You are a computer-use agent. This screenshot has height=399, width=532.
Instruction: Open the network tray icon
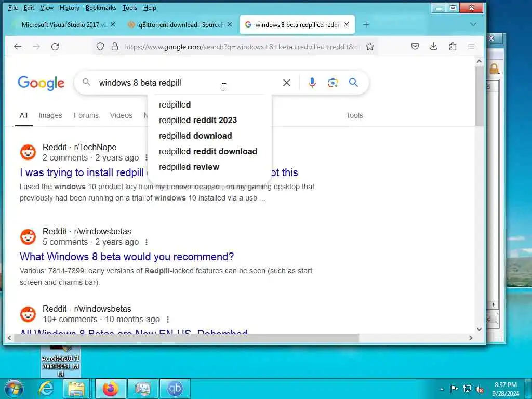[x=467, y=389]
